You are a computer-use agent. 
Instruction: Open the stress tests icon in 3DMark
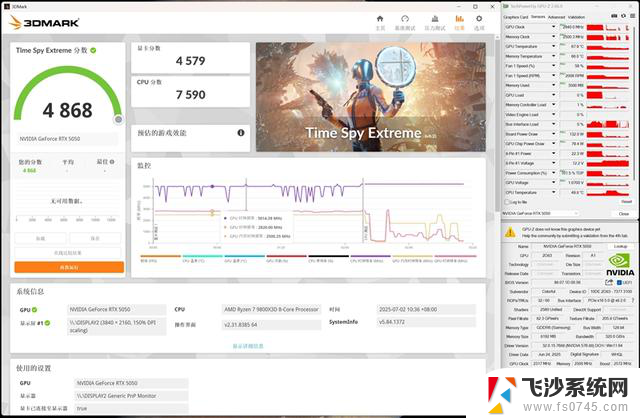coord(435,19)
